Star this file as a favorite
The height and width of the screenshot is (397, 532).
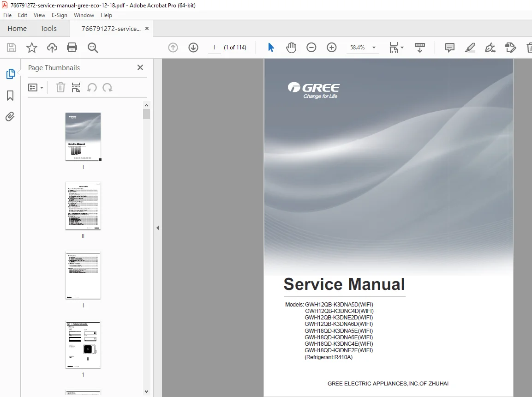31,48
